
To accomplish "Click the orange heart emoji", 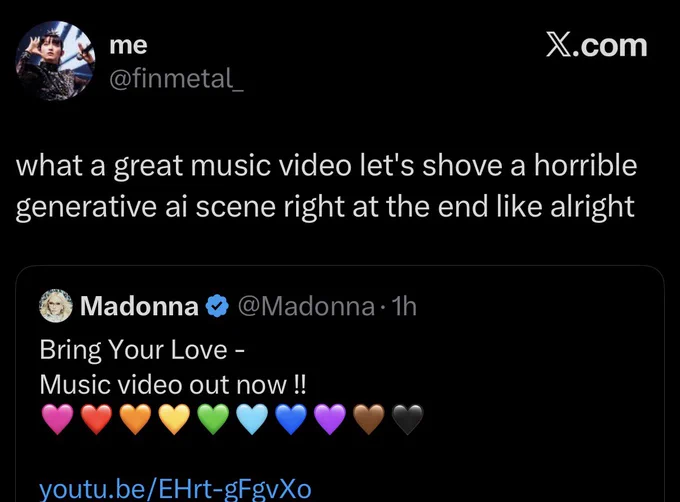I will (135, 419).
